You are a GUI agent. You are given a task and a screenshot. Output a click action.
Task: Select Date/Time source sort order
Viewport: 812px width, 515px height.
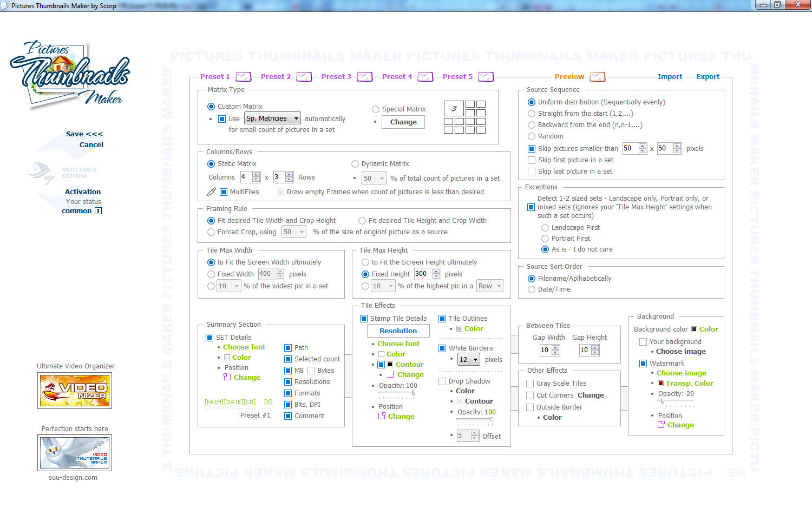532,289
